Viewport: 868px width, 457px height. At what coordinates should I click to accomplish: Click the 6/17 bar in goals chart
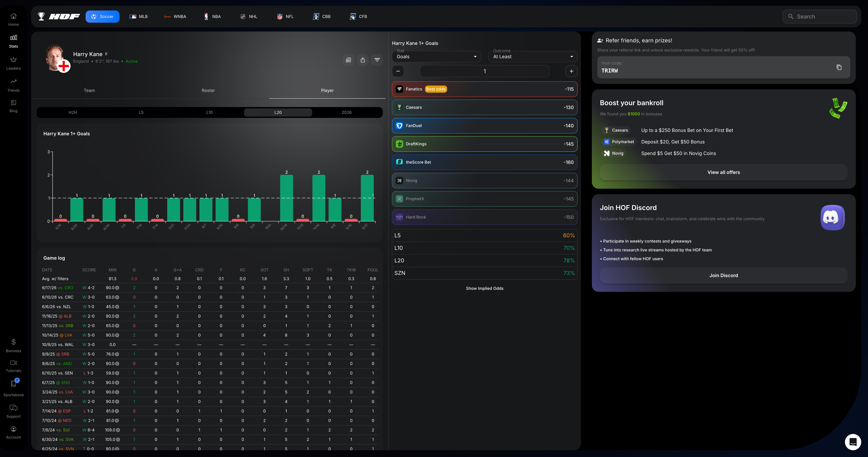pyautogui.click(x=367, y=198)
